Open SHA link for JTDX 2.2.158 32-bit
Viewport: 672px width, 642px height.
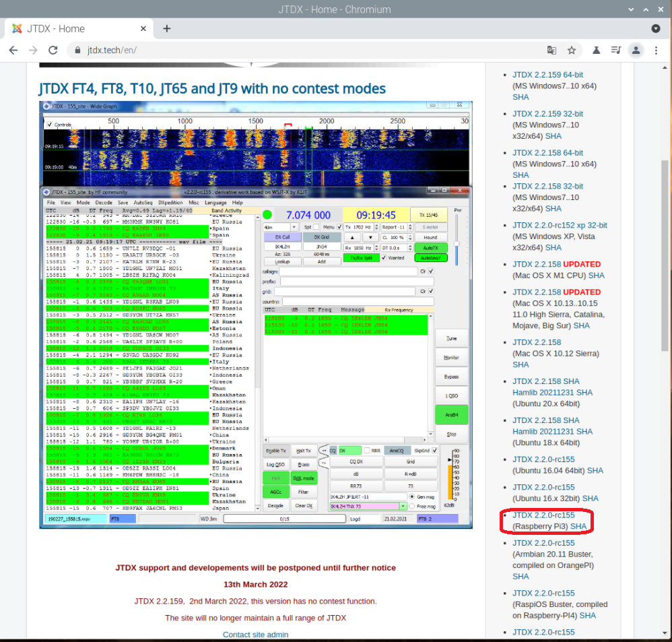(x=553, y=208)
